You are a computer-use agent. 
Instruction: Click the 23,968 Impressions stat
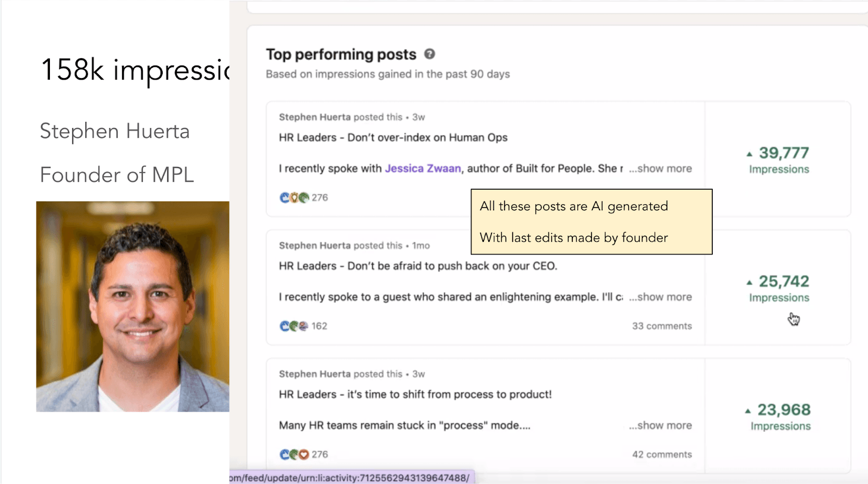[x=779, y=417]
